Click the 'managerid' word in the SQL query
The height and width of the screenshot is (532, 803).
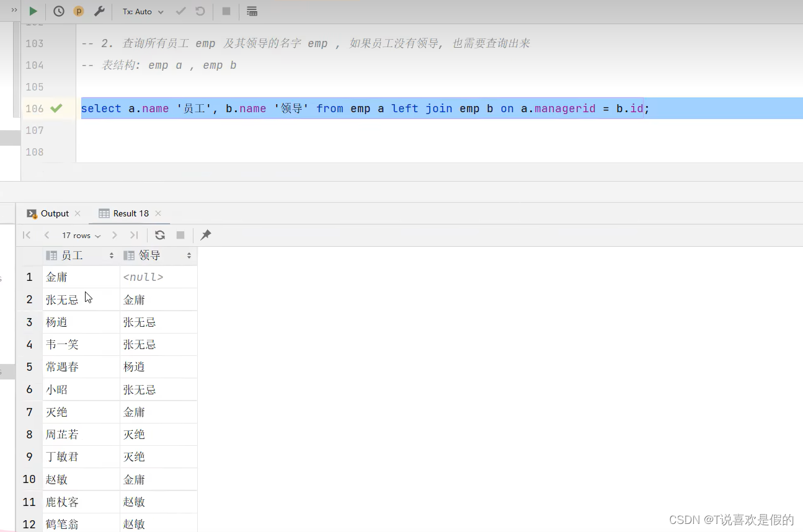565,109
